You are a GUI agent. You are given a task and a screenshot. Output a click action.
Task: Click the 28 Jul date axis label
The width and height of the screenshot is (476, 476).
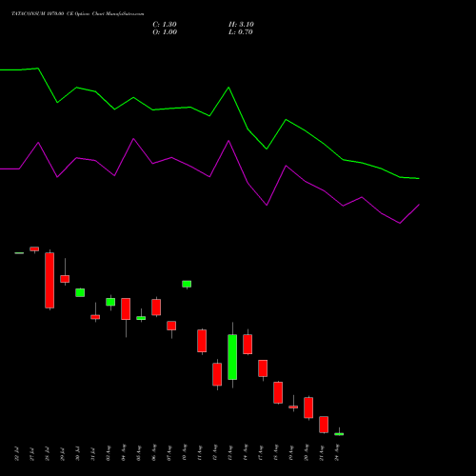tap(48, 454)
